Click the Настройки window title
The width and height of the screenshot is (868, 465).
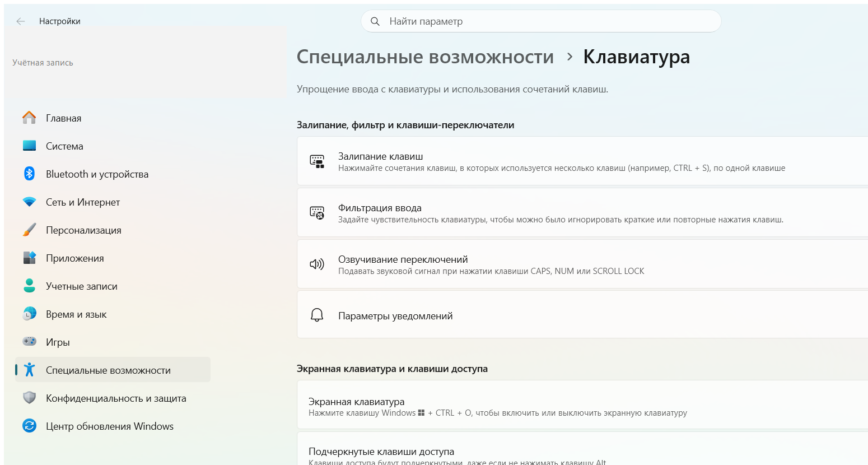[60, 21]
